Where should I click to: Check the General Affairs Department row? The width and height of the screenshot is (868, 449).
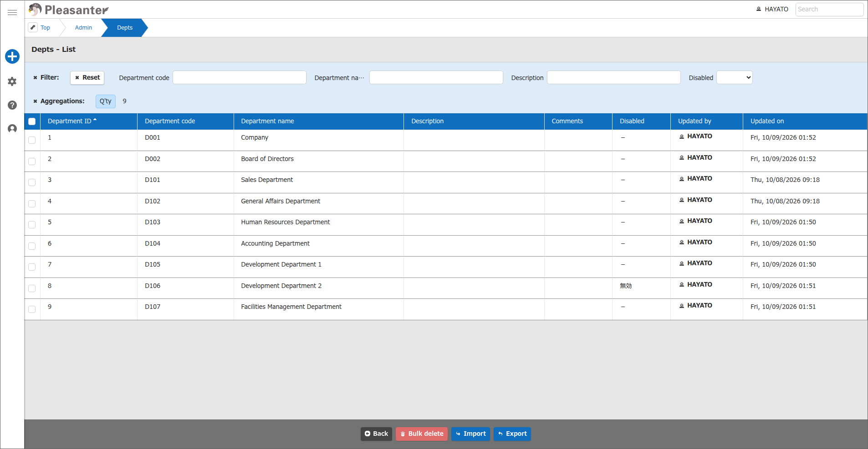[x=32, y=204]
